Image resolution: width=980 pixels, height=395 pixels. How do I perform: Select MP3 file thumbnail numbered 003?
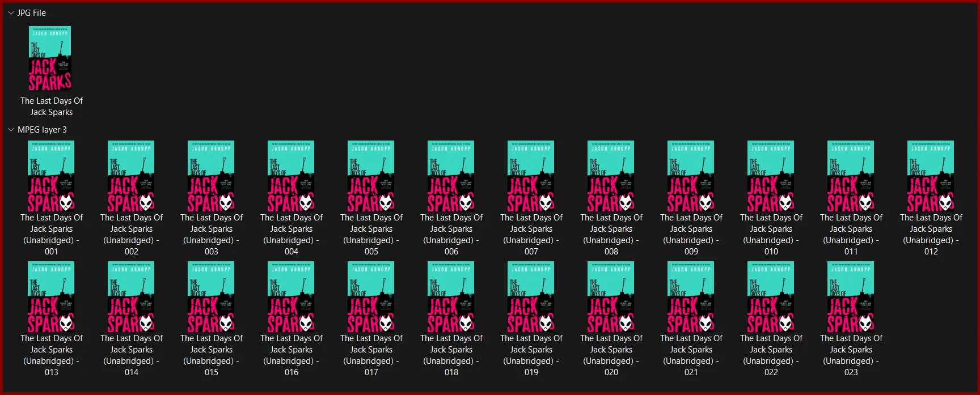coord(212,176)
